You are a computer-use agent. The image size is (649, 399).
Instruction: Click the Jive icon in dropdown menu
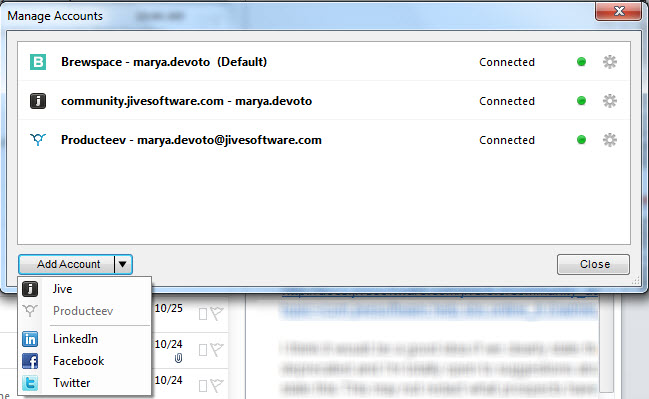[x=30, y=289]
